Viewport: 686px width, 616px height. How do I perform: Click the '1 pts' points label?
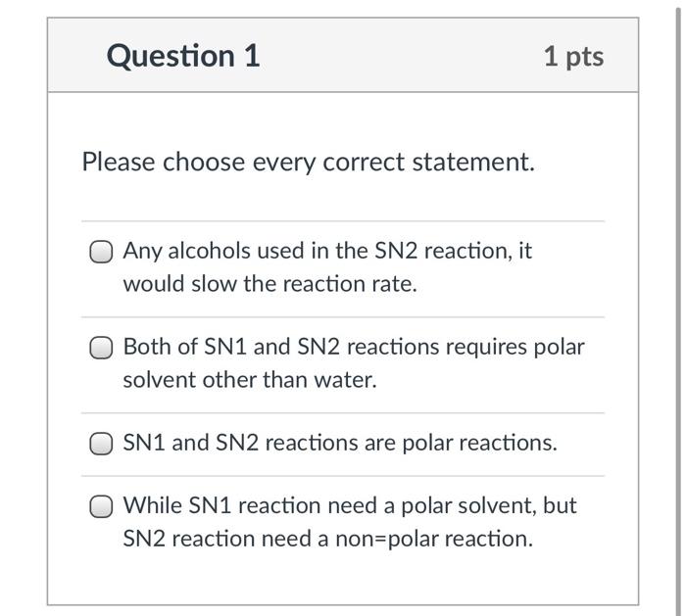tap(573, 56)
